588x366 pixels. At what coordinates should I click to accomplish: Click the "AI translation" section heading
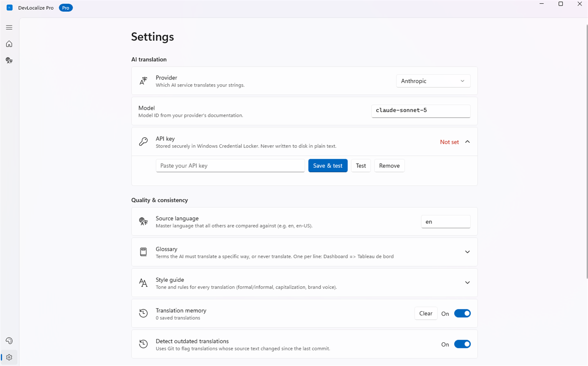click(x=149, y=60)
